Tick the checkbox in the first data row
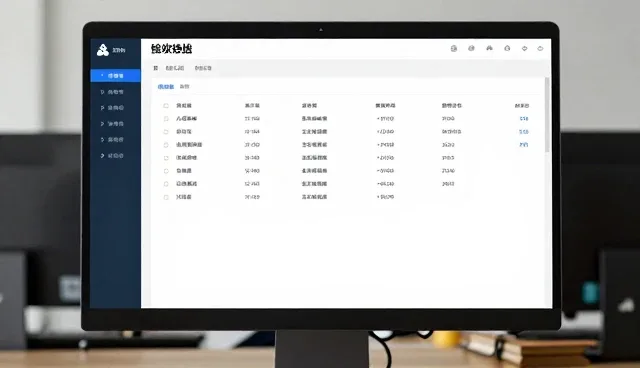Viewport: 640px width, 368px height. pyautogui.click(x=166, y=119)
